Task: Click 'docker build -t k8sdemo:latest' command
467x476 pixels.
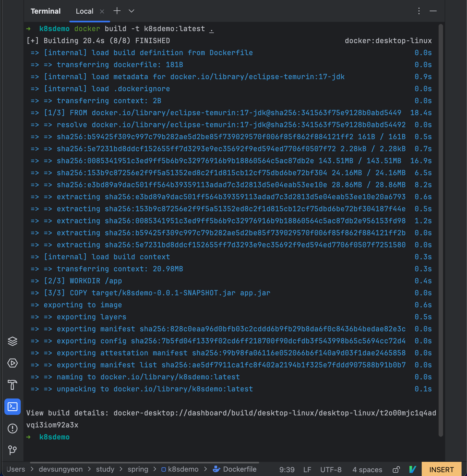Action: pos(139,29)
